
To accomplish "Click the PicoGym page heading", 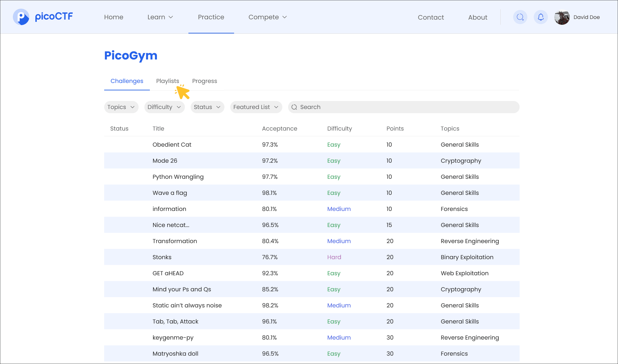I will click(x=131, y=56).
